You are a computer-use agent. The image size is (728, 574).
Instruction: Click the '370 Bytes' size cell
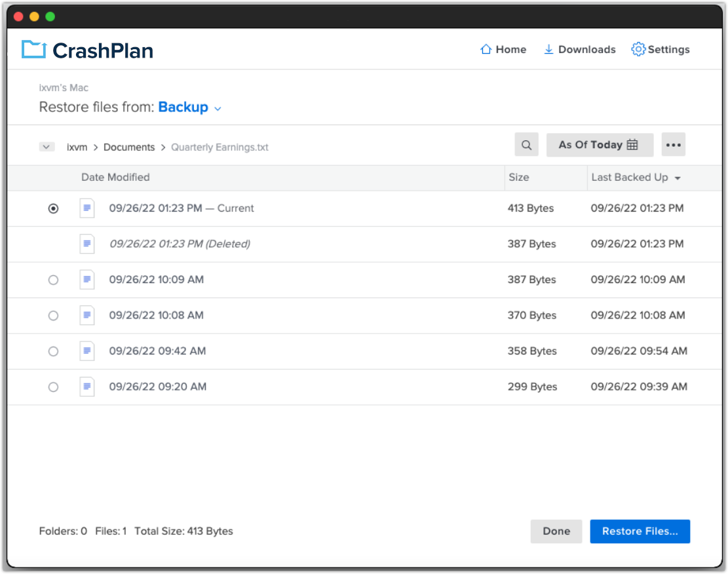click(x=532, y=315)
